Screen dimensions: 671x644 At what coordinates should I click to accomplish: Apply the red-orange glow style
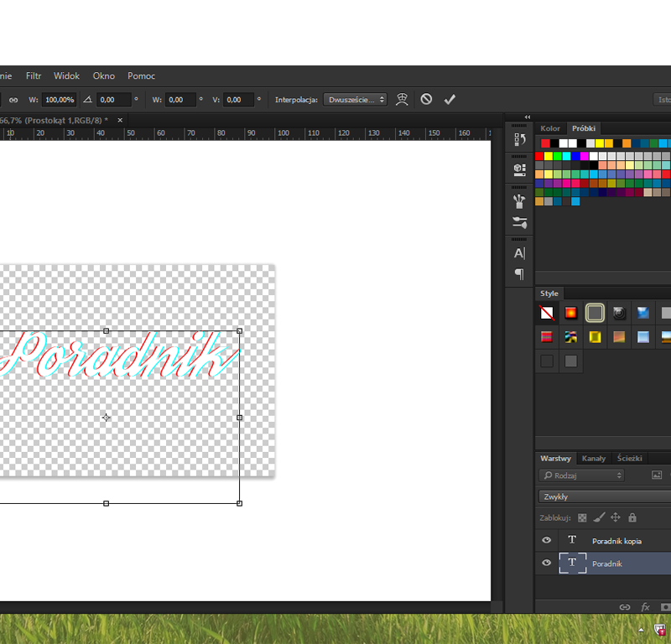570,313
